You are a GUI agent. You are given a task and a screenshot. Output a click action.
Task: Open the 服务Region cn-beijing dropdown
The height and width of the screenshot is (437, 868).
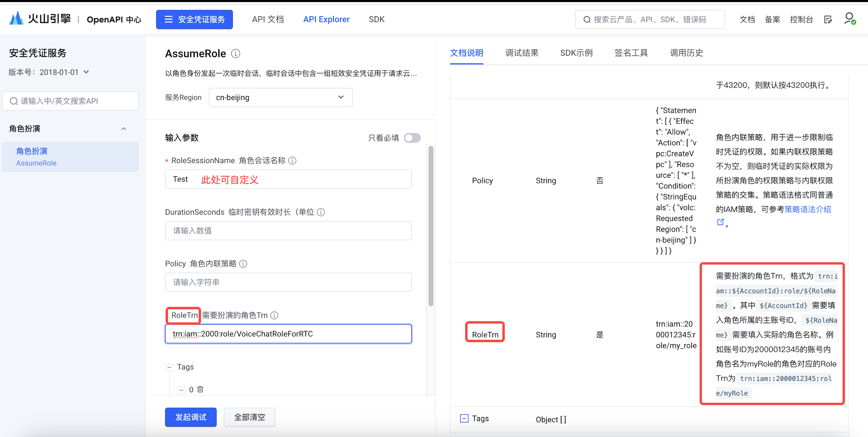281,98
